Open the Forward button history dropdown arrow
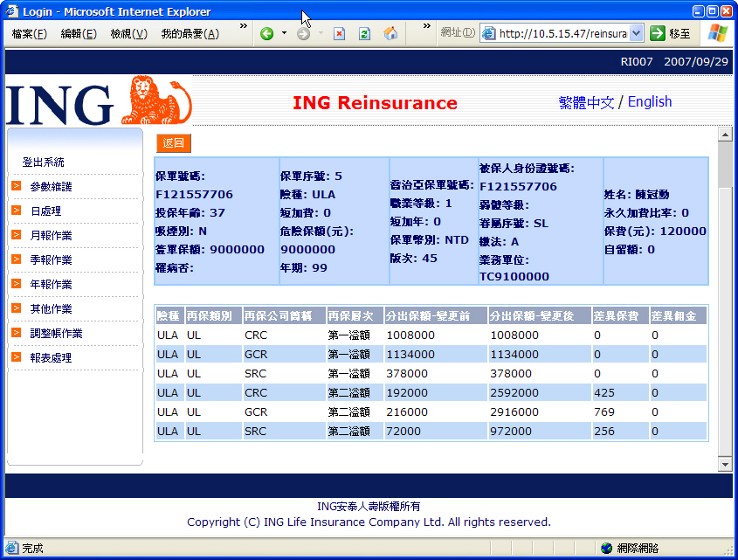This screenshot has width=738, height=560. point(321,33)
